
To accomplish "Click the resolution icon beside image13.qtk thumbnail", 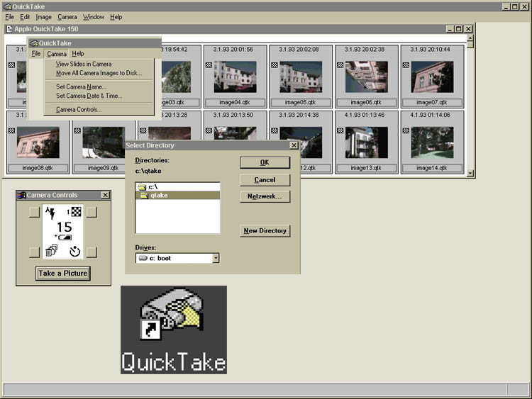I will tap(340, 131).
